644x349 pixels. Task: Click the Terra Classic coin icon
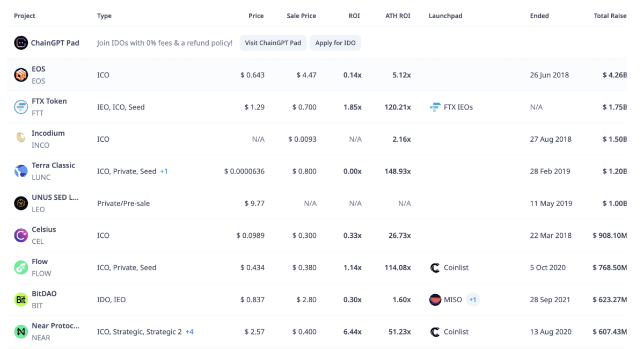[21, 171]
